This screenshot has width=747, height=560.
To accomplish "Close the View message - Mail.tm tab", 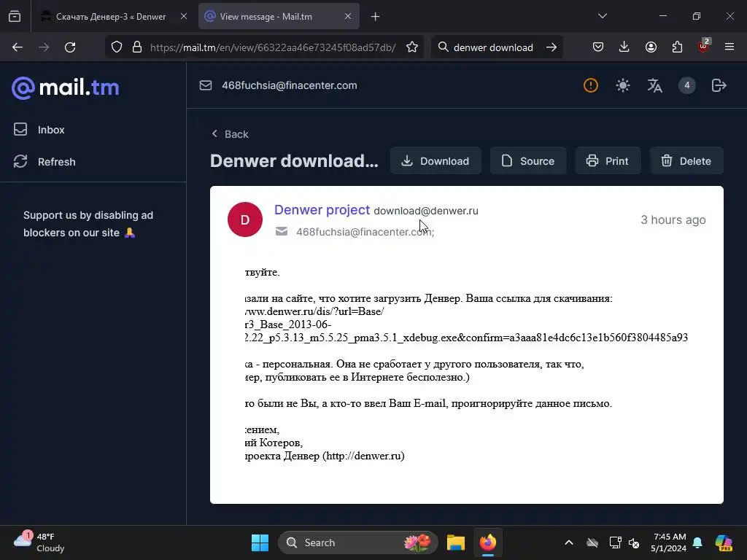I will pos(348,17).
